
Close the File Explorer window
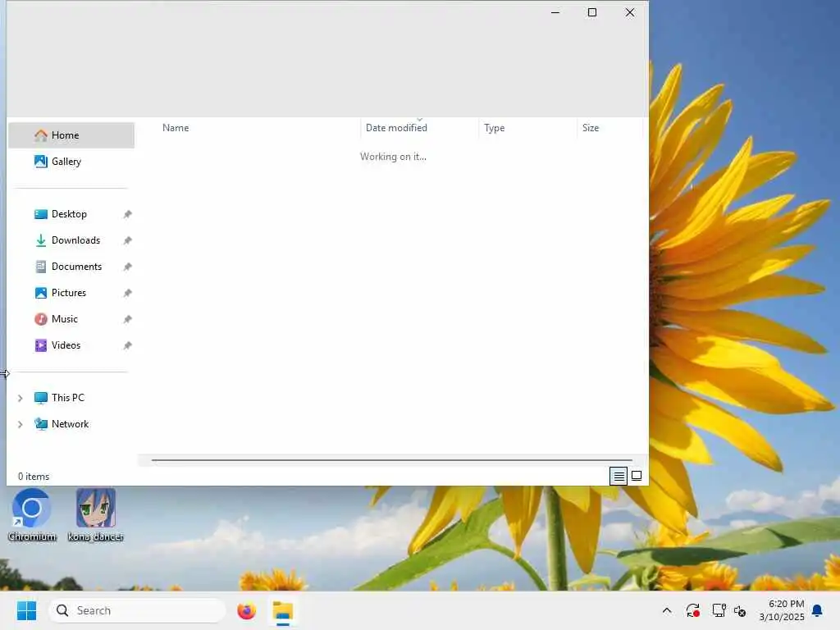pos(630,12)
